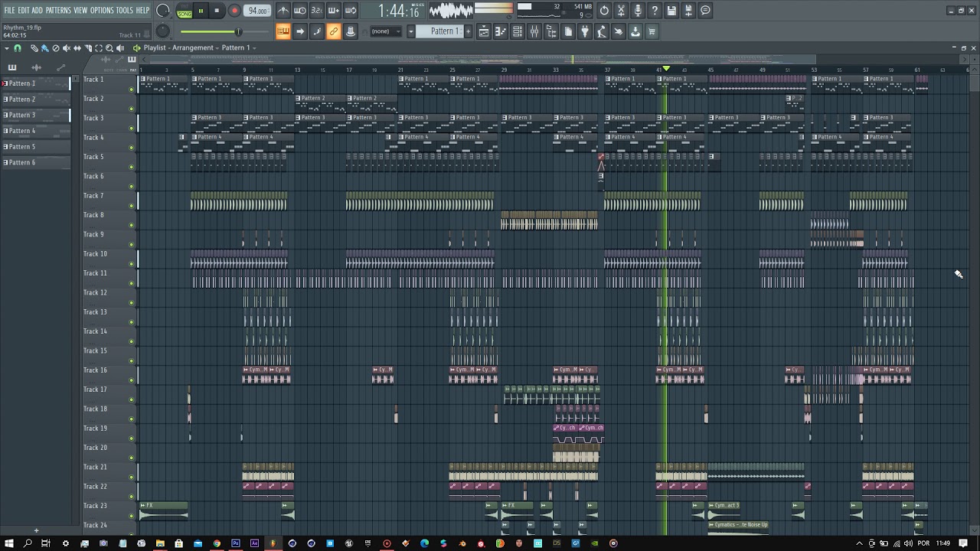This screenshot has width=980, height=551.
Task: Mute Track 1 with its green LED
Action: [x=132, y=89]
